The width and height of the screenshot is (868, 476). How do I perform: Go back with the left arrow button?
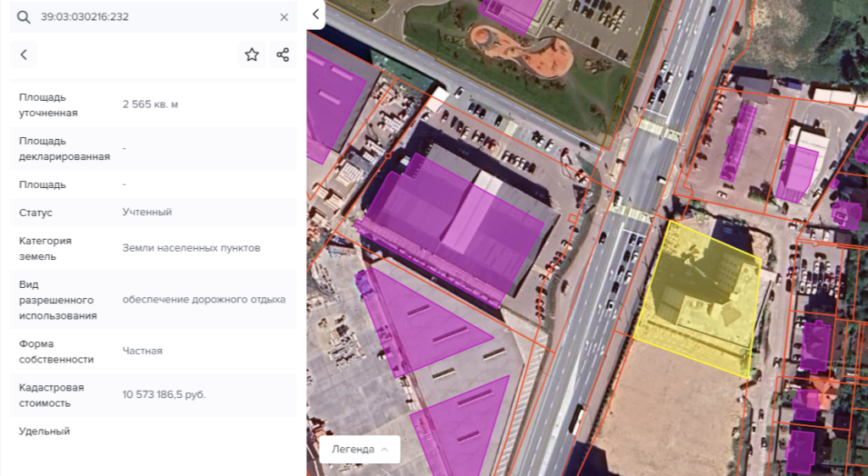tap(24, 54)
